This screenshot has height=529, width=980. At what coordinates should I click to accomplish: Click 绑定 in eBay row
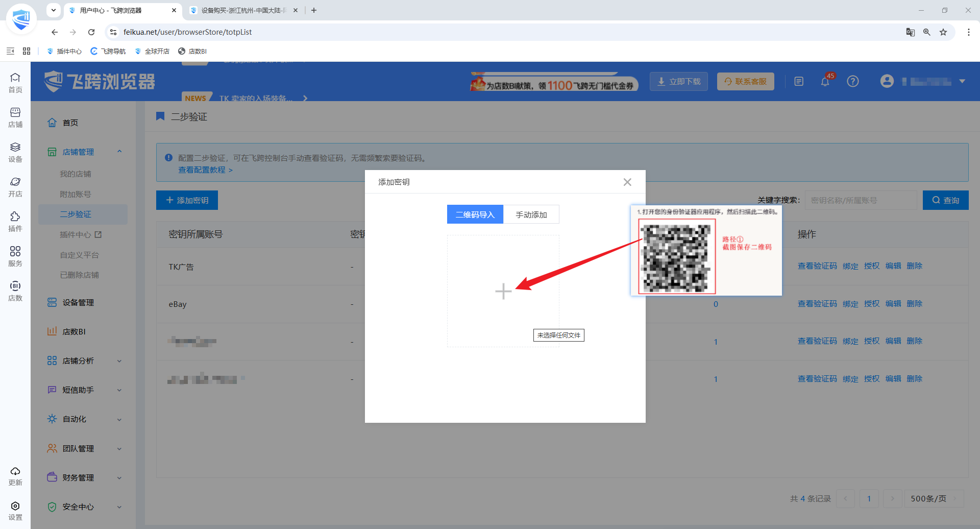[850, 304]
